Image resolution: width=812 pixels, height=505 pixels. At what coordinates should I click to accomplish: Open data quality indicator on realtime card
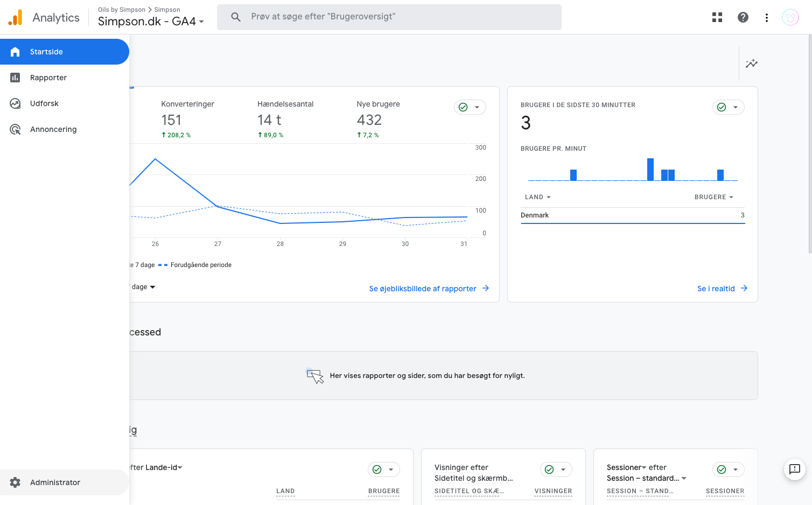click(729, 107)
